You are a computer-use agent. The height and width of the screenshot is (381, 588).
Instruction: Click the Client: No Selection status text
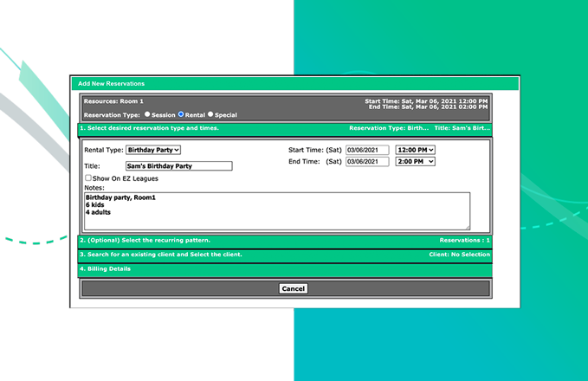click(459, 255)
